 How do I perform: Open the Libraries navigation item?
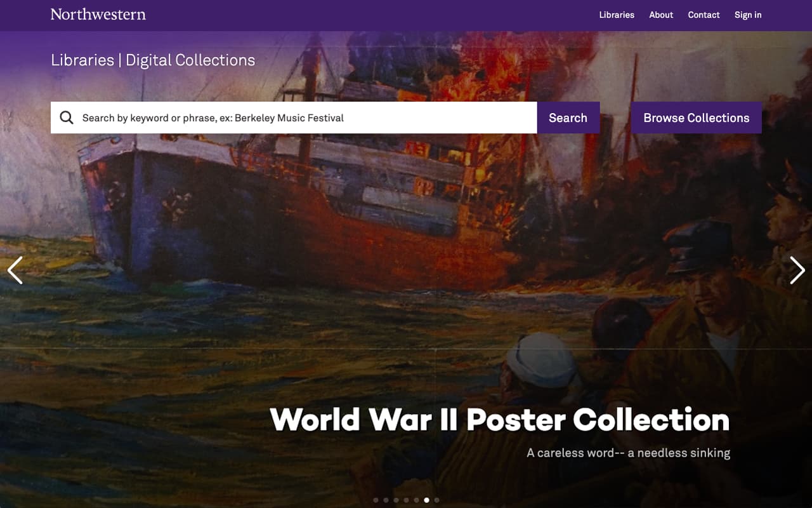(616, 15)
